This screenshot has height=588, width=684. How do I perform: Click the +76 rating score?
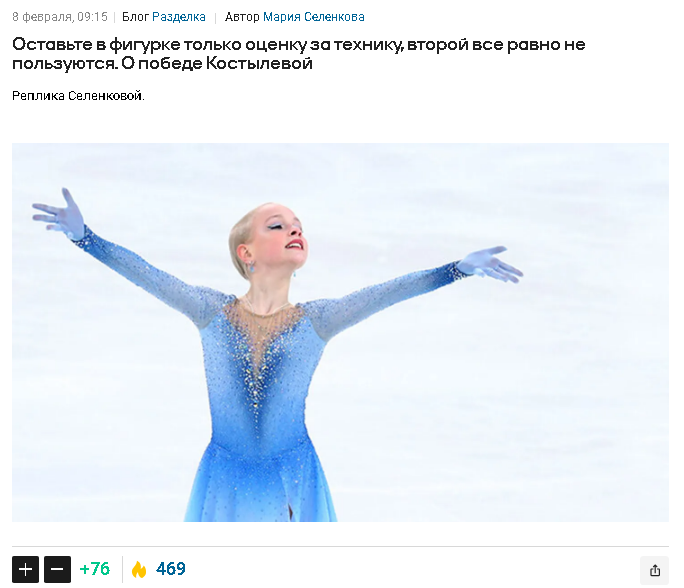click(95, 569)
